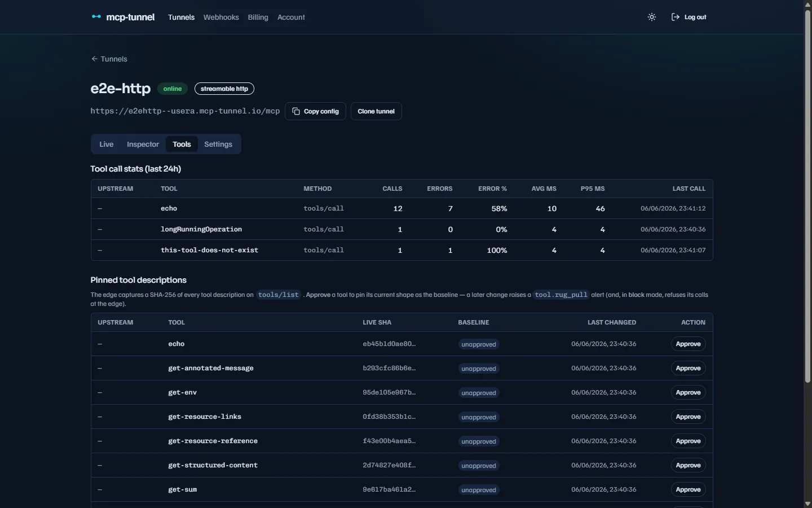This screenshot has height=508, width=812.
Task: Click the P95 MS column header
Action: coord(593,189)
